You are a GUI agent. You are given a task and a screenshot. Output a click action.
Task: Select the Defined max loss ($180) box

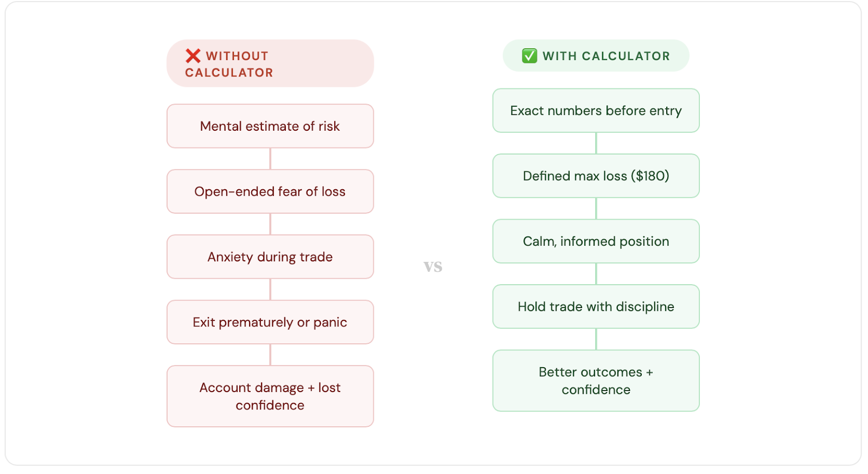coord(596,176)
